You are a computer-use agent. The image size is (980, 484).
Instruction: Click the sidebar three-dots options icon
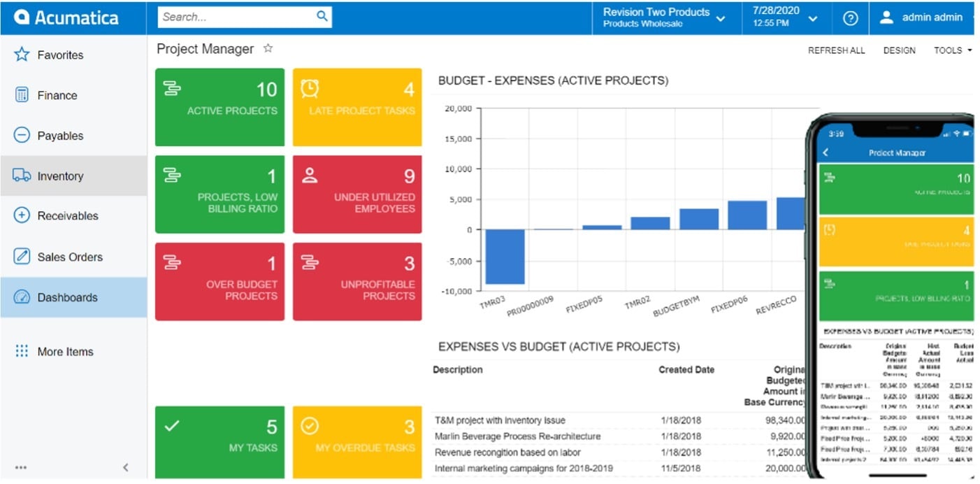21,467
